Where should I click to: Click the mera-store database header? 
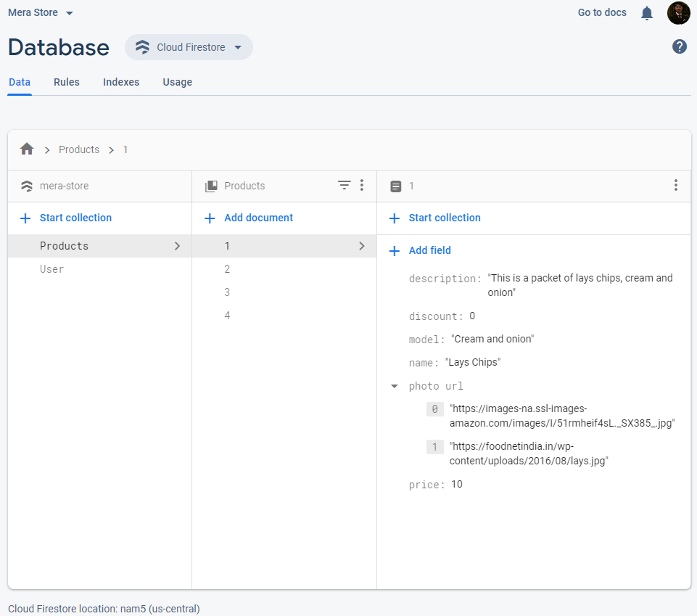click(x=64, y=186)
